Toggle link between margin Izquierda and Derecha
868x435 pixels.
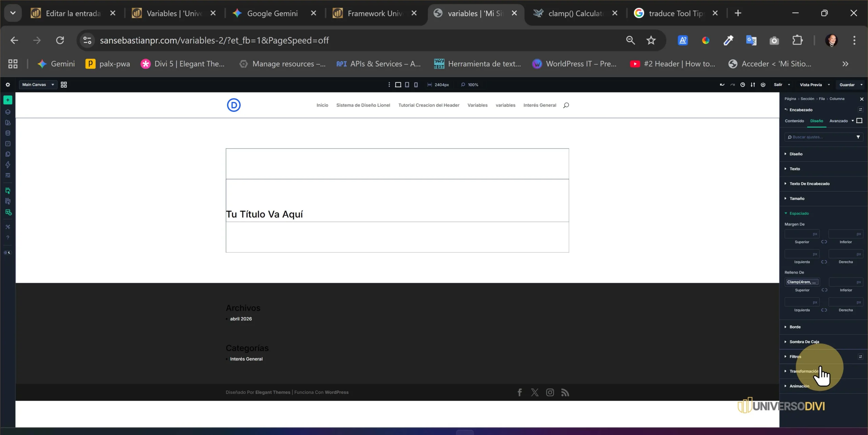point(824,262)
